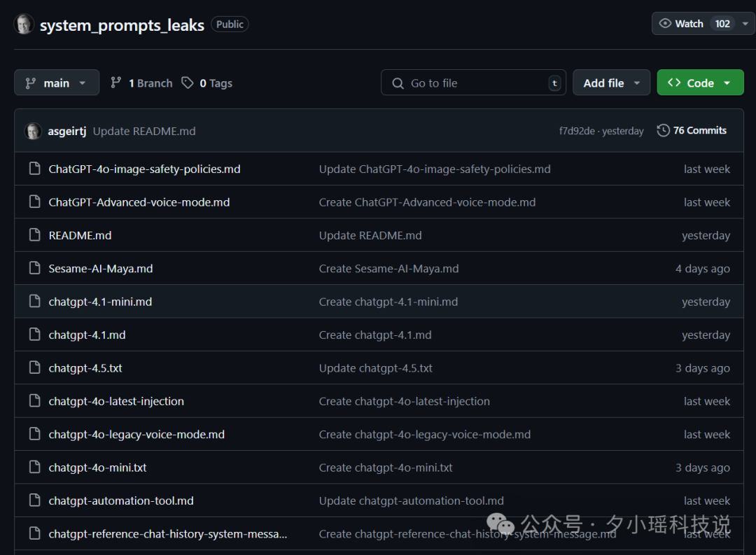Open the Sesame-AI-Maya.md file
This screenshot has width=756, height=555.
(100, 268)
